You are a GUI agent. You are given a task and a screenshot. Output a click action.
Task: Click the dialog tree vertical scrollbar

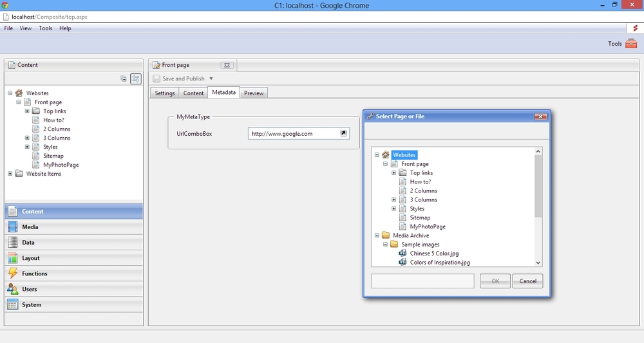pyautogui.click(x=538, y=187)
